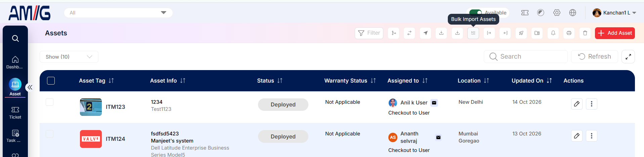Click Deployed status badge for ITM123
644x157 pixels.
pyautogui.click(x=283, y=104)
